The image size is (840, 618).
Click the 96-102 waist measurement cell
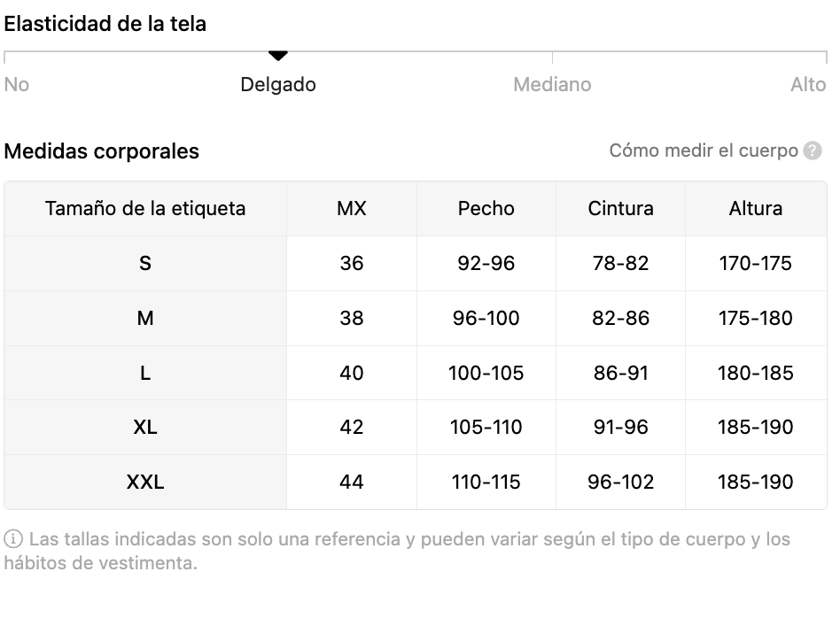pos(620,483)
